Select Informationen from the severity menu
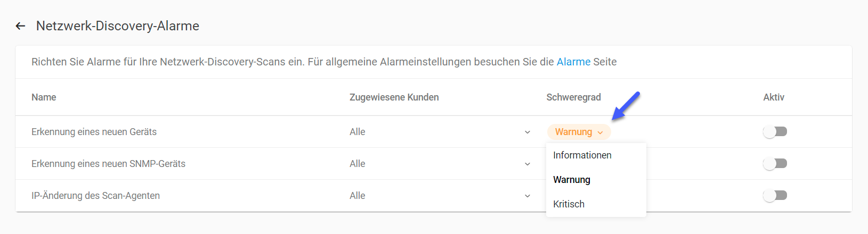 pyautogui.click(x=582, y=155)
